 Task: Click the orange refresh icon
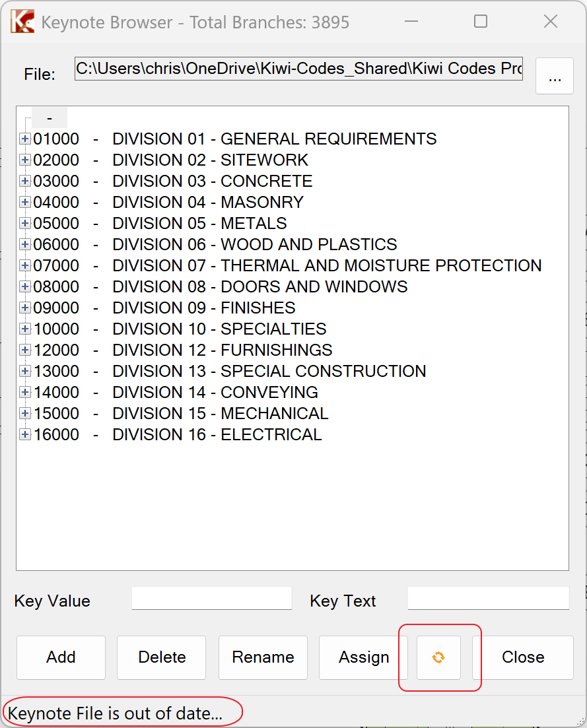pyautogui.click(x=438, y=657)
